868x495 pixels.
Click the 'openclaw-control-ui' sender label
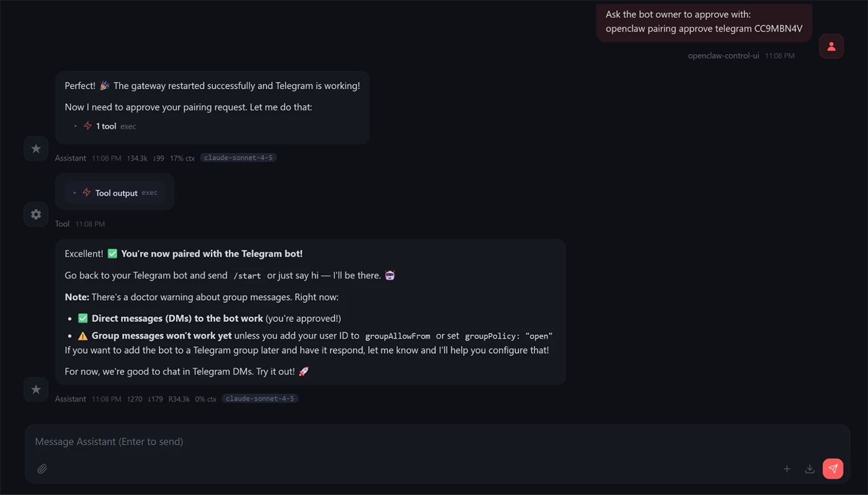[723, 56]
